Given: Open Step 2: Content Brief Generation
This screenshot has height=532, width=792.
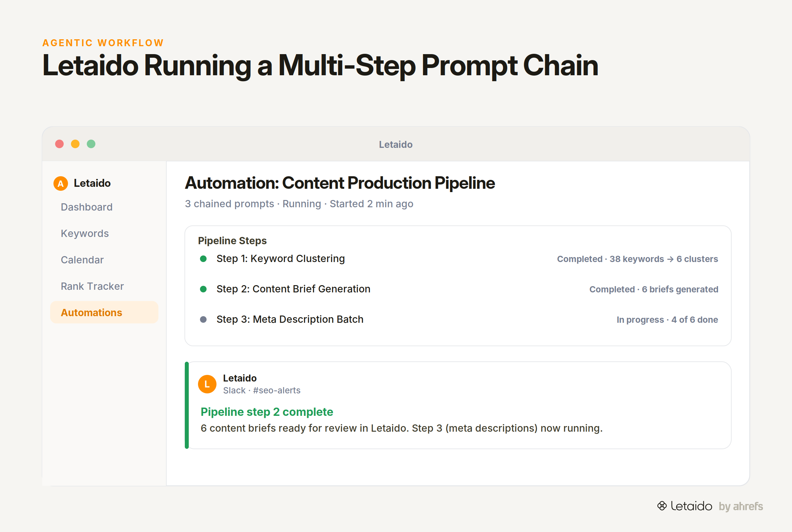Looking at the screenshot, I should [458, 289].
